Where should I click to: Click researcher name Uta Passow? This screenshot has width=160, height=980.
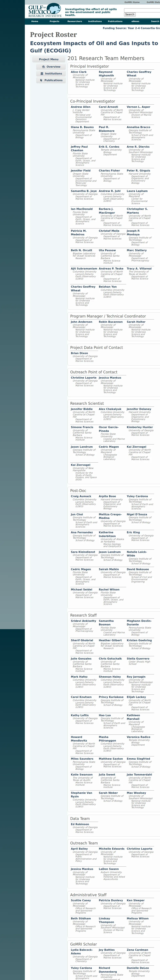(107, 250)
